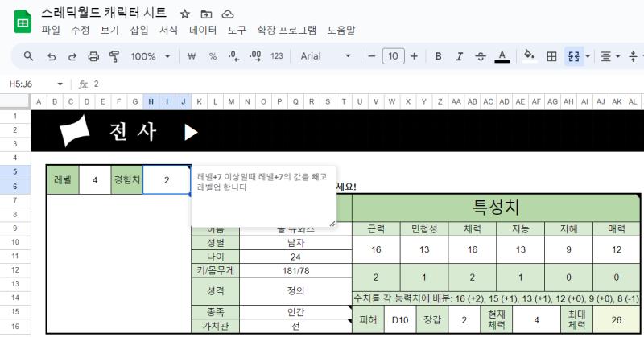Toggle italic formatting

click(459, 56)
